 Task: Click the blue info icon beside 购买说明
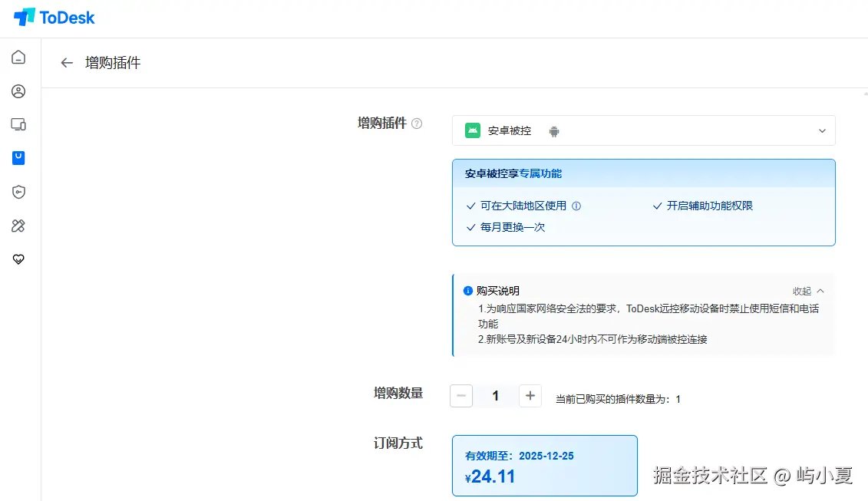tap(467, 291)
